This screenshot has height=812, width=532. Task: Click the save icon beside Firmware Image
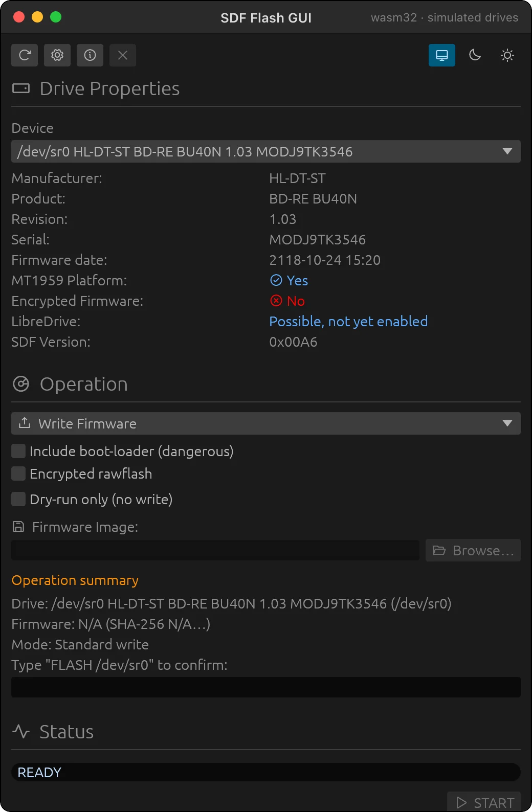(18, 527)
